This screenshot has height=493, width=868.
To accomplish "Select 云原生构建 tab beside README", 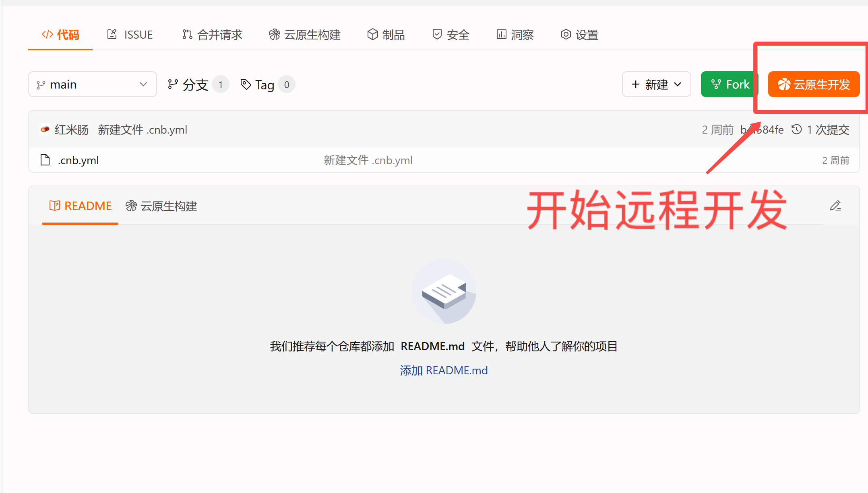I will coord(161,206).
